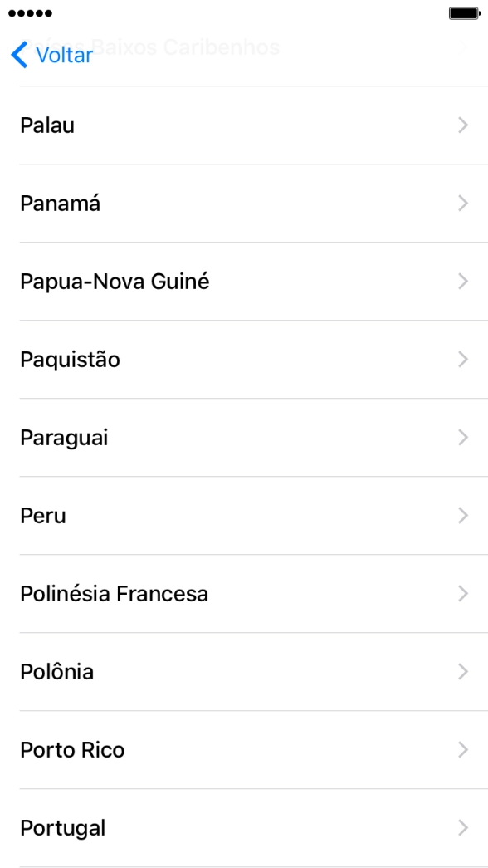Tap the chevron next to Paraguai
The height and width of the screenshot is (868, 488).
click(x=464, y=437)
